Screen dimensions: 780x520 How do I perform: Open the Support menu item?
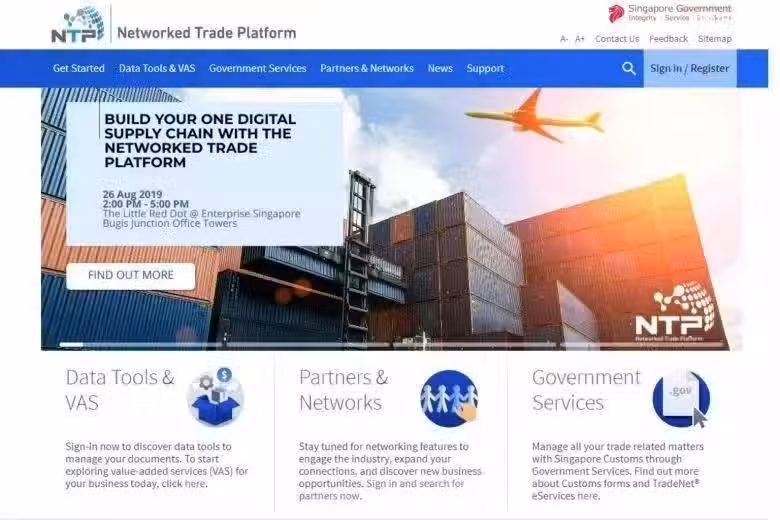485,68
